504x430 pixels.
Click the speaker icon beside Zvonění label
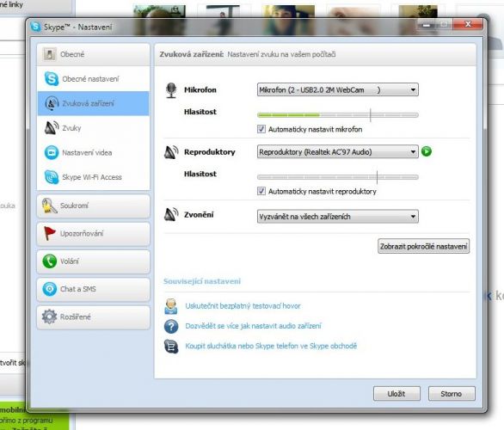pyautogui.click(x=171, y=214)
